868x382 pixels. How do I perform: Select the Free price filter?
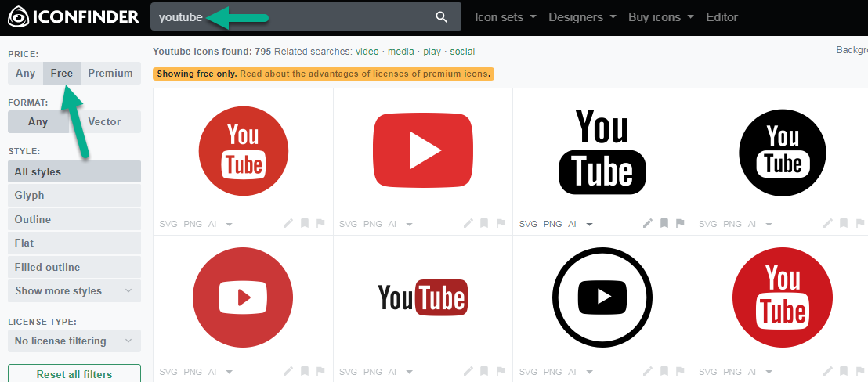pyautogui.click(x=62, y=74)
